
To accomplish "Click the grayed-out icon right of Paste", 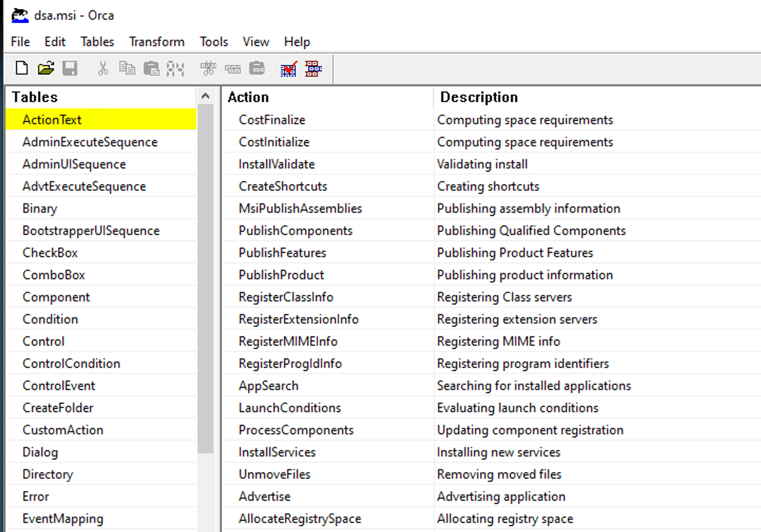I will (175, 68).
